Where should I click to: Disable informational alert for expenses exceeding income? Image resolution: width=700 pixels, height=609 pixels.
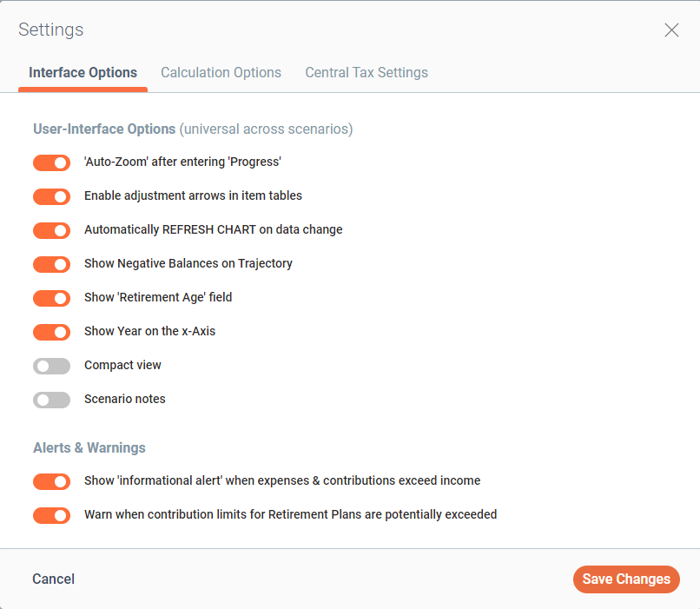(51, 481)
